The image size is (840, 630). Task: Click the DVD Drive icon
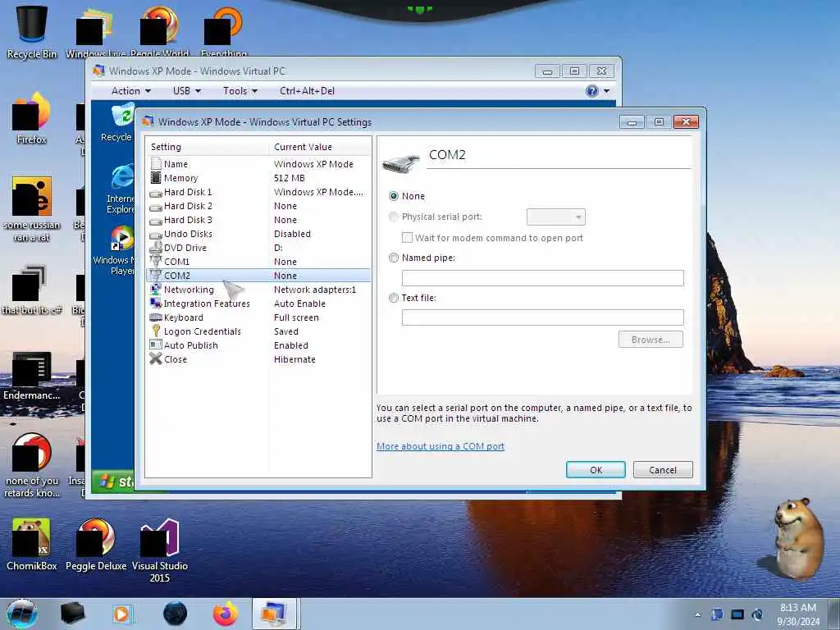pyautogui.click(x=156, y=248)
